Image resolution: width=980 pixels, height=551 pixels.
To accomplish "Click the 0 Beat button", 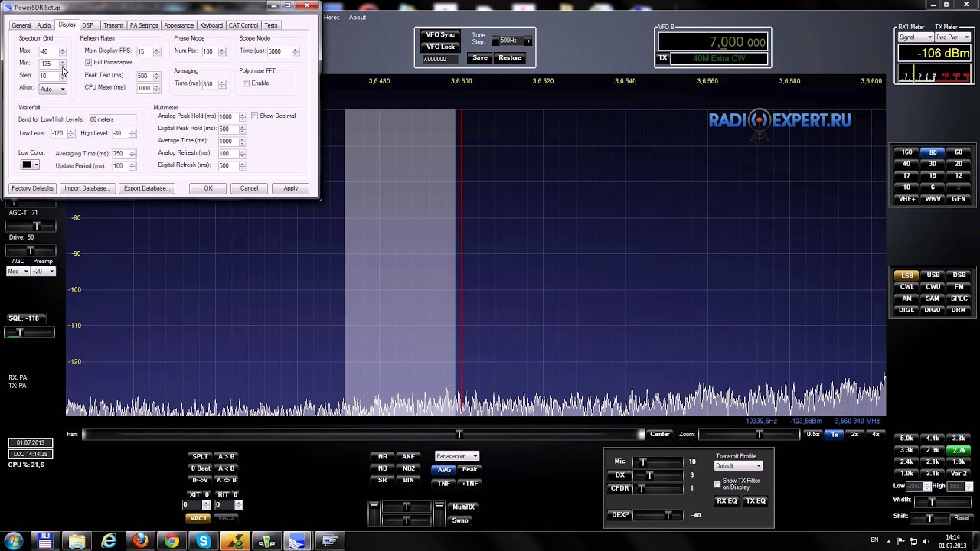I will pyautogui.click(x=201, y=468).
